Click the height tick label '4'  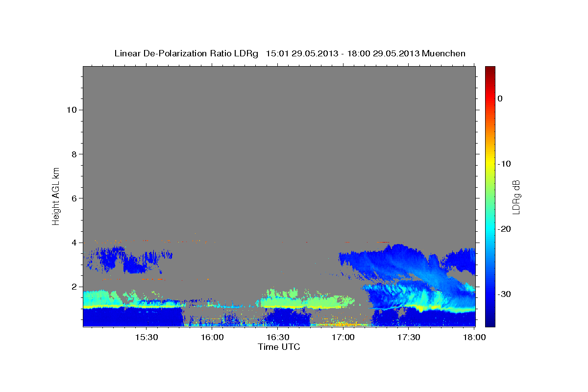coord(73,243)
